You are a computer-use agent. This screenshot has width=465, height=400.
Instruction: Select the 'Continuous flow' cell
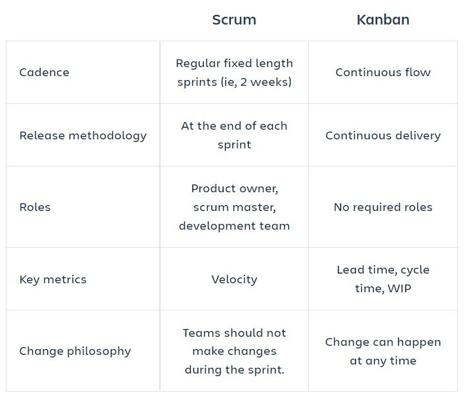pyautogui.click(x=383, y=72)
